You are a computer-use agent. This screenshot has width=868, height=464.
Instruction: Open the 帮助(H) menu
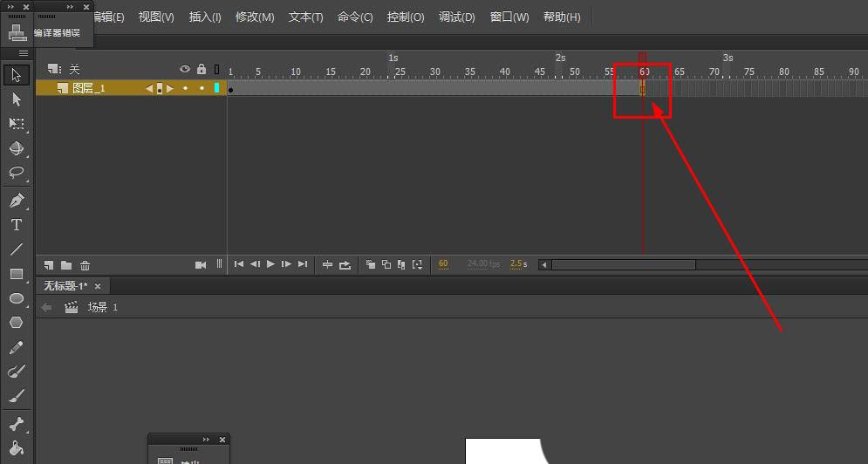click(x=562, y=17)
